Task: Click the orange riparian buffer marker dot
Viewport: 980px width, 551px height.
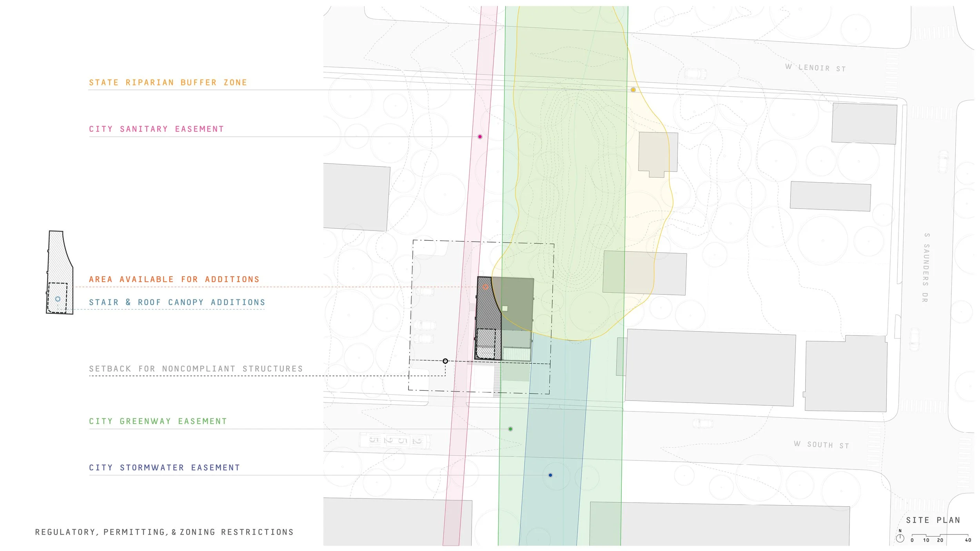Action: tap(633, 90)
